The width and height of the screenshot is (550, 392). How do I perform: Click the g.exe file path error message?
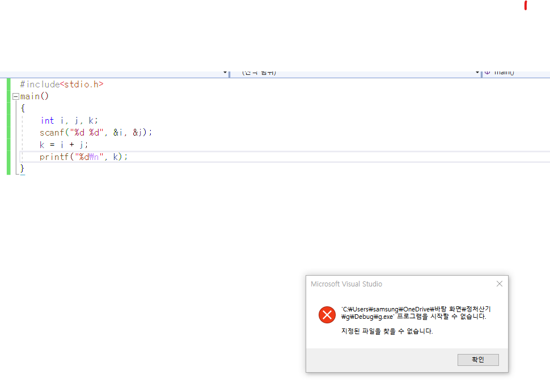pos(414,313)
